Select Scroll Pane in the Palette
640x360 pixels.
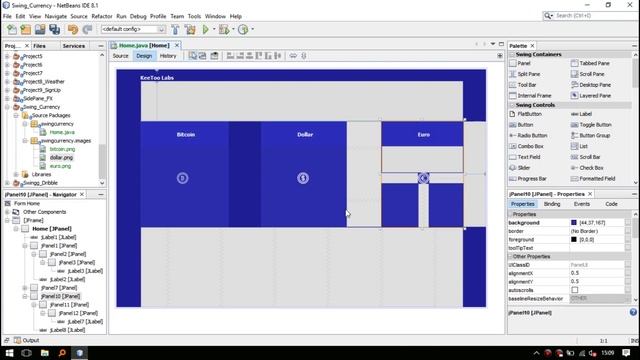click(x=587, y=74)
